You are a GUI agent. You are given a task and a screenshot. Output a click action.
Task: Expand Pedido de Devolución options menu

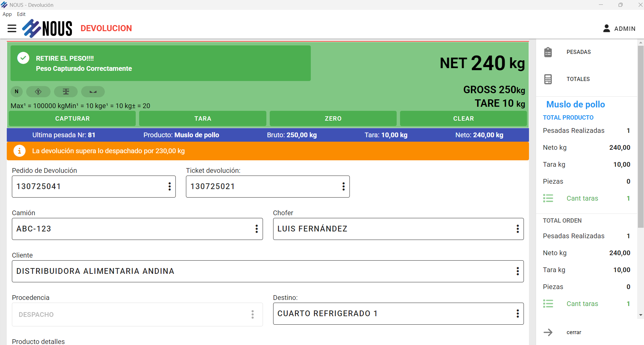(170, 186)
